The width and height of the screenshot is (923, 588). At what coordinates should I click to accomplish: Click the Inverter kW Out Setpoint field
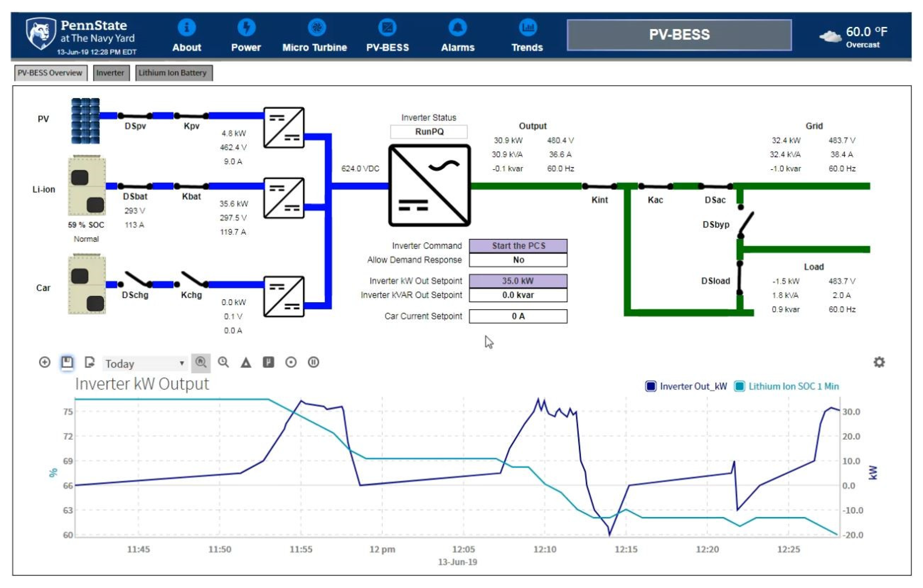coord(518,281)
